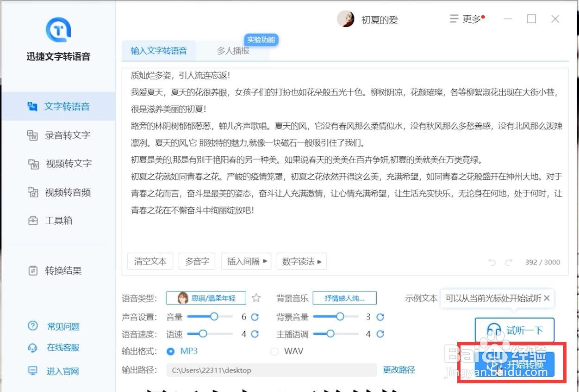Click the 更改路径 link
The width and height of the screenshot is (579, 392).
(x=399, y=370)
